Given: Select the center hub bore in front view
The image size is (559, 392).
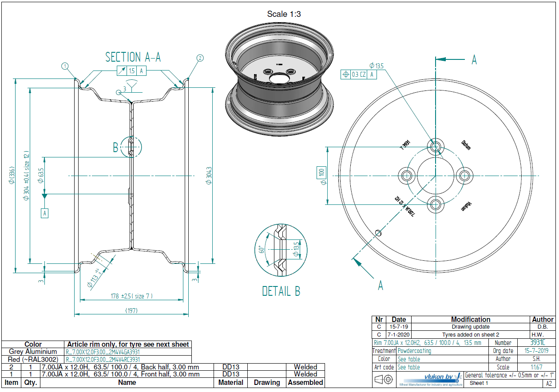Looking at the screenshot, I should pyautogui.click(x=435, y=175).
